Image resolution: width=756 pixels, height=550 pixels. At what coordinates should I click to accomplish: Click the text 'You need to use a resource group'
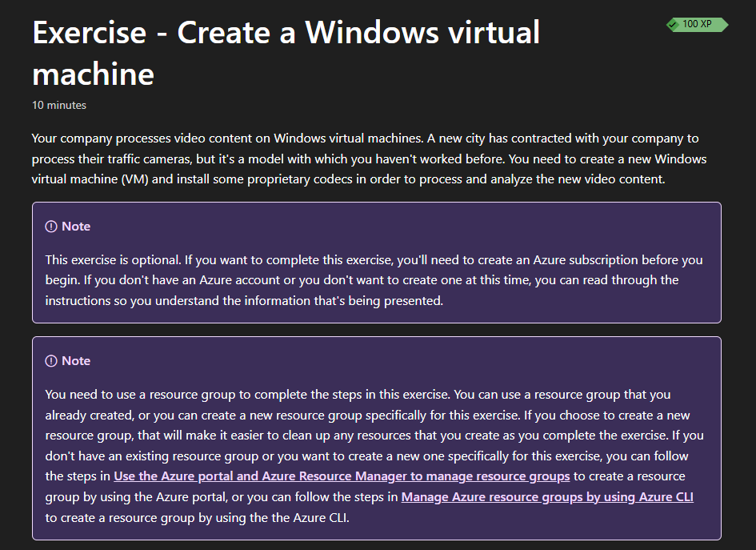pos(140,395)
